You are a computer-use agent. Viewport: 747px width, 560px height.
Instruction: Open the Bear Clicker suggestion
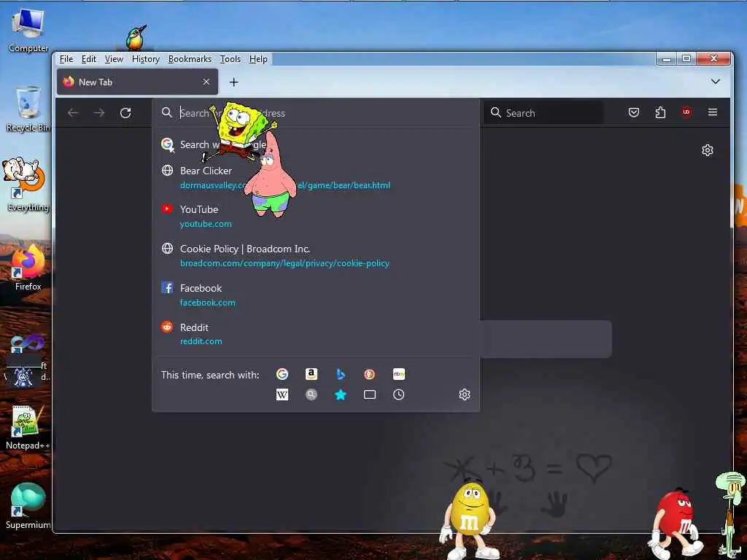pos(316,178)
